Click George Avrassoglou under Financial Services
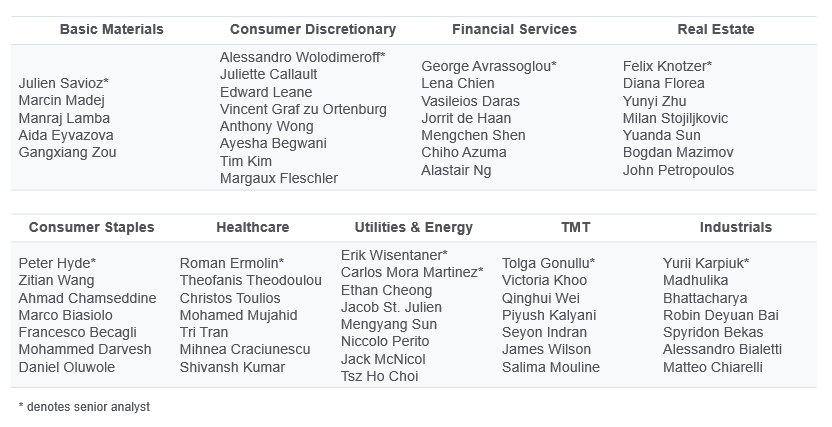The image size is (832, 427). pyautogui.click(x=489, y=66)
